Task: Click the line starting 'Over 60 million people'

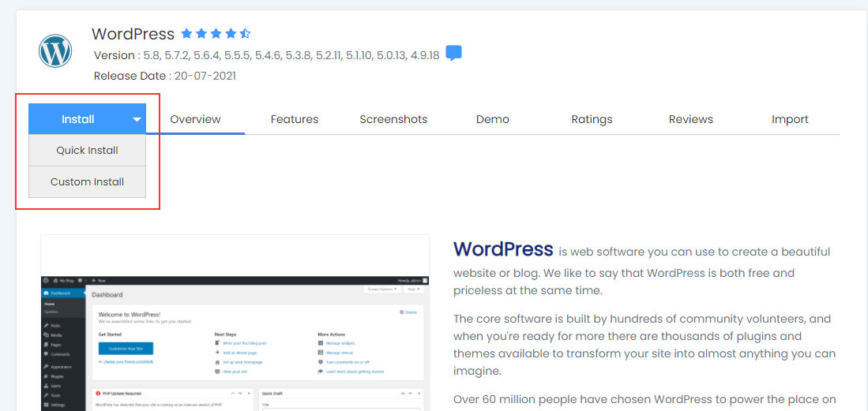Action: pyautogui.click(x=644, y=399)
